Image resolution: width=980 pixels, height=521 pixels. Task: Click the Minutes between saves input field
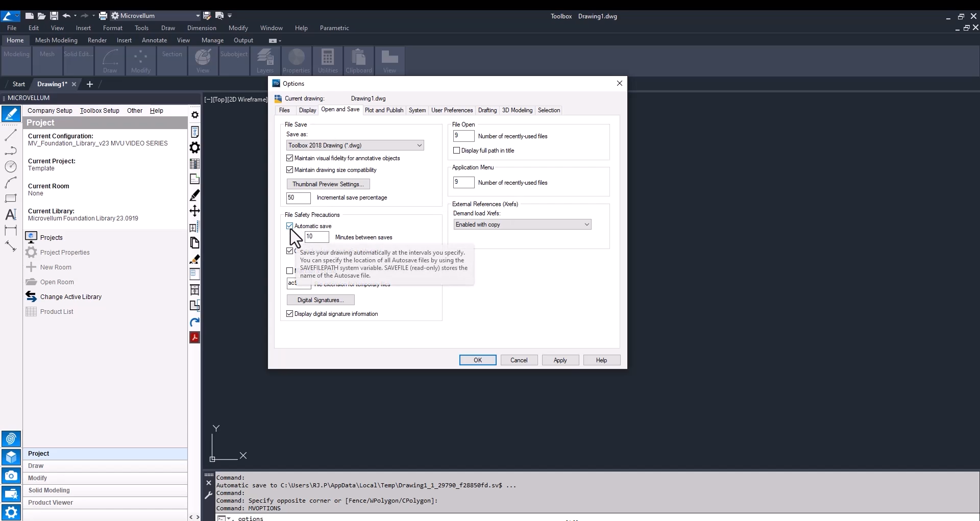pyautogui.click(x=317, y=237)
